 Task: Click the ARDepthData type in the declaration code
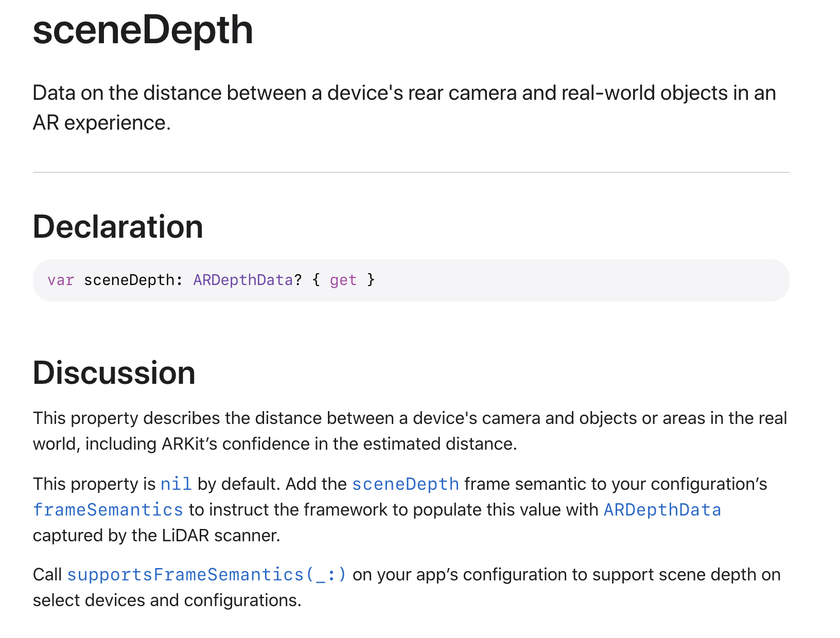243,280
